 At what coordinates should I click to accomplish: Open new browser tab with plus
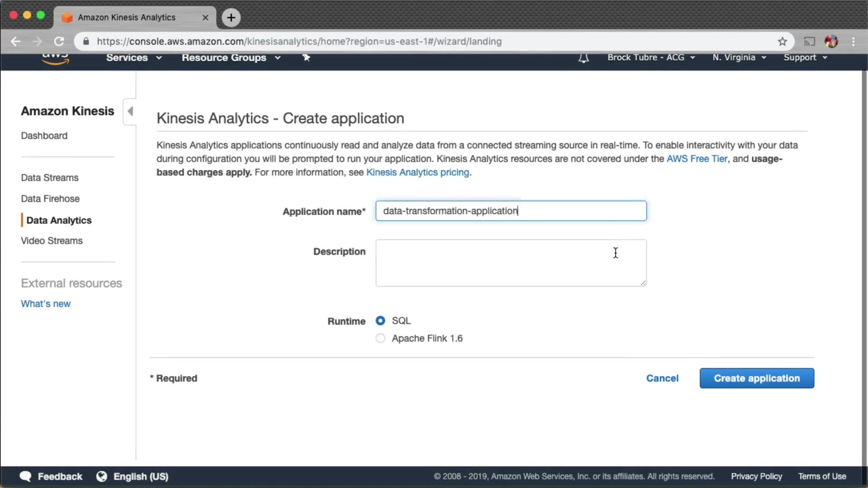(231, 18)
